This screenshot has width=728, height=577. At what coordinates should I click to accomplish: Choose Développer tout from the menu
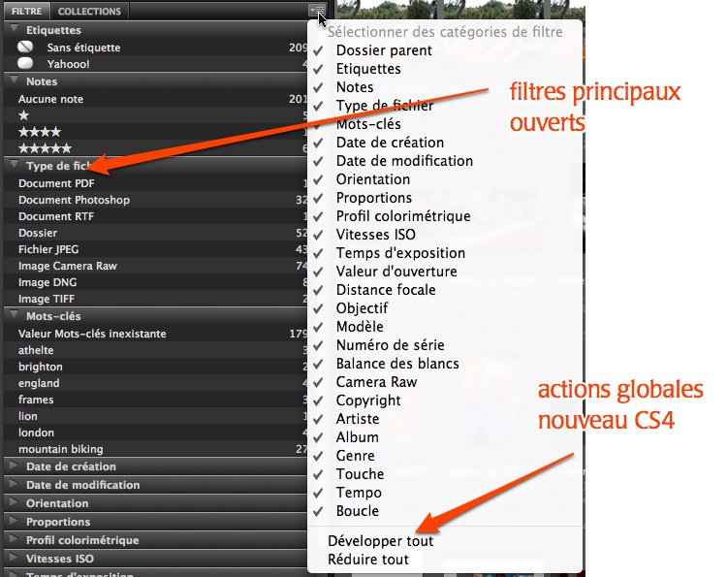point(380,541)
